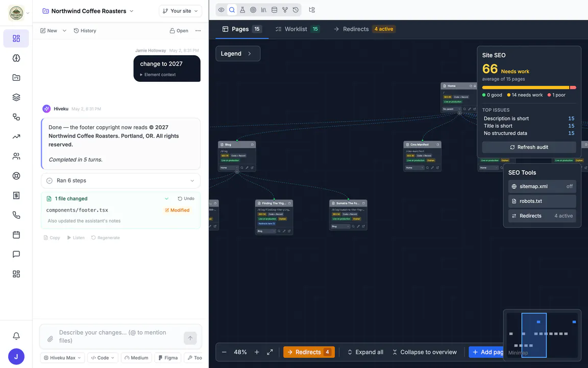Open external link icon on Sumatra card
The image size is (588, 368).
(363, 226)
